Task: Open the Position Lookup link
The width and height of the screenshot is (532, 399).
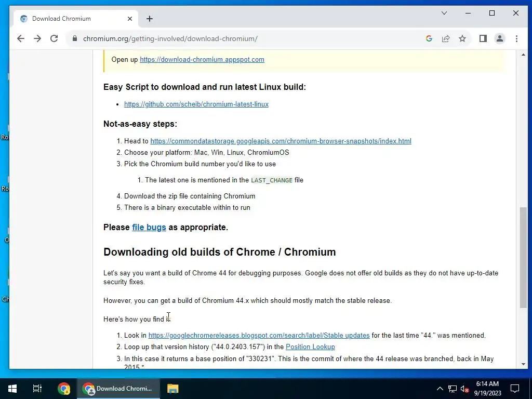Action: pyautogui.click(x=310, y=347)
